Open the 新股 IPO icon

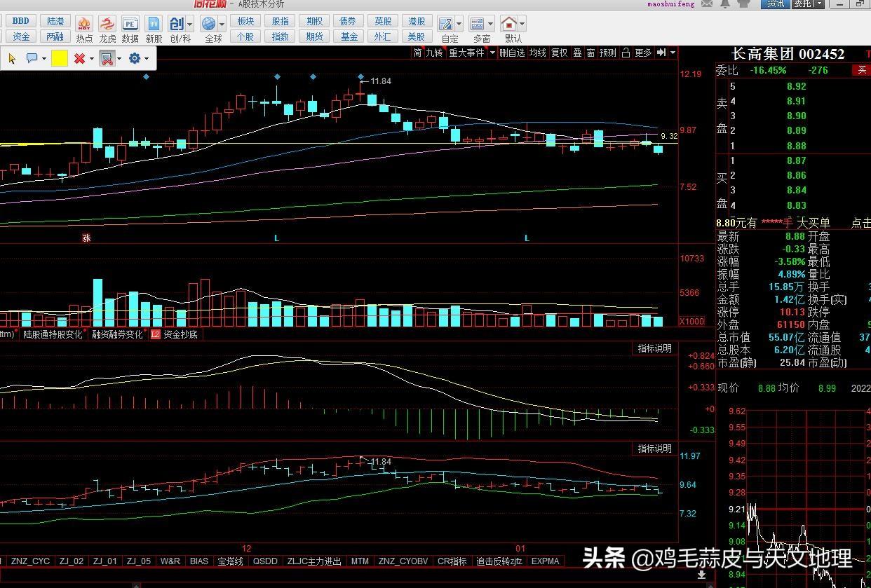(154, 25)
